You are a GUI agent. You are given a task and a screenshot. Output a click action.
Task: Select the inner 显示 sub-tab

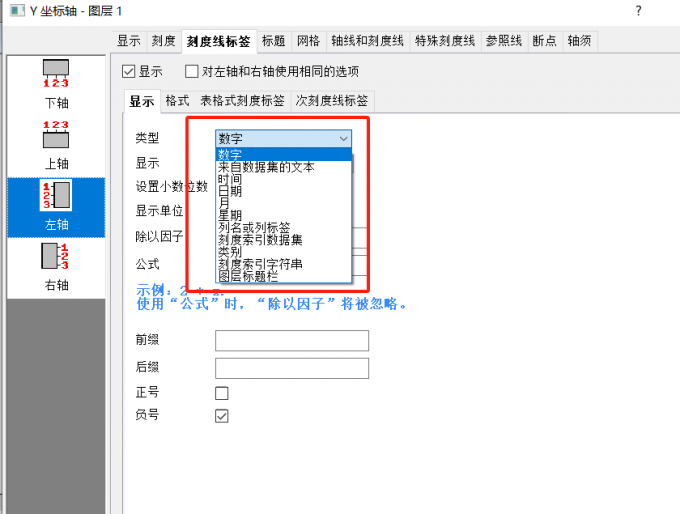click(x=142, y=101)
